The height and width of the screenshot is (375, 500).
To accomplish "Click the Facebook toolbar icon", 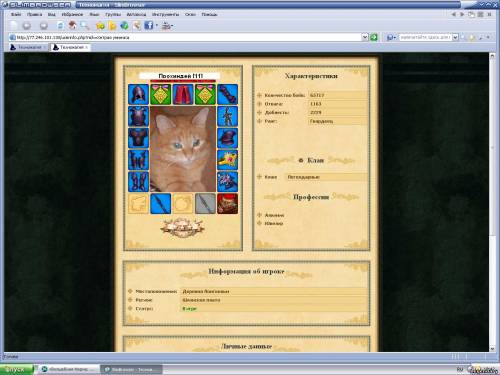I will click(x=149, y=25).
